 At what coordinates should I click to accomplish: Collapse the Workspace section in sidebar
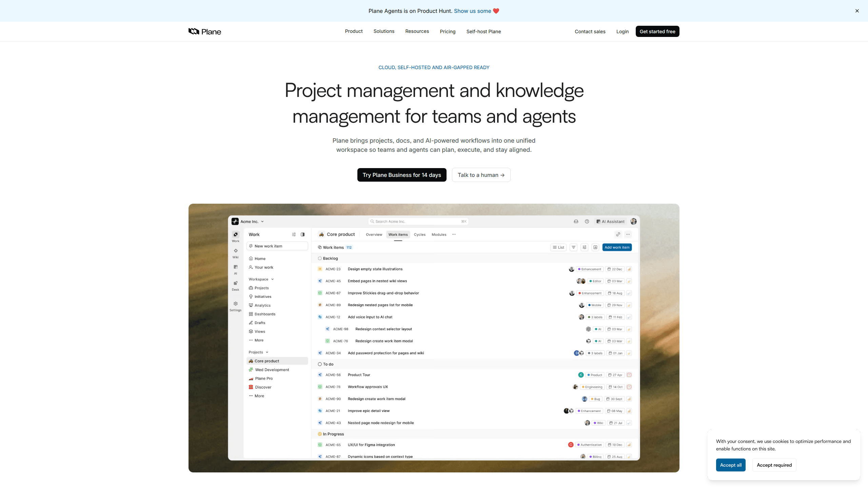point(261,279)
